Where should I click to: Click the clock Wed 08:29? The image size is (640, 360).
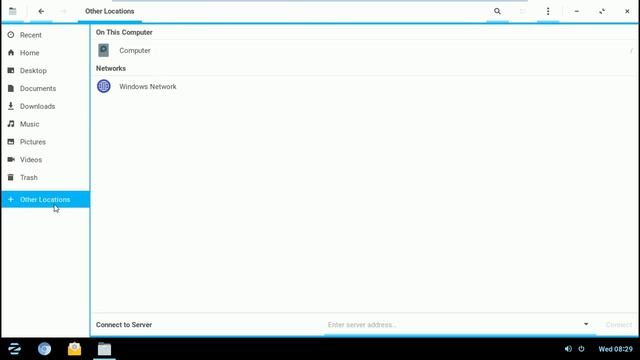616,349
